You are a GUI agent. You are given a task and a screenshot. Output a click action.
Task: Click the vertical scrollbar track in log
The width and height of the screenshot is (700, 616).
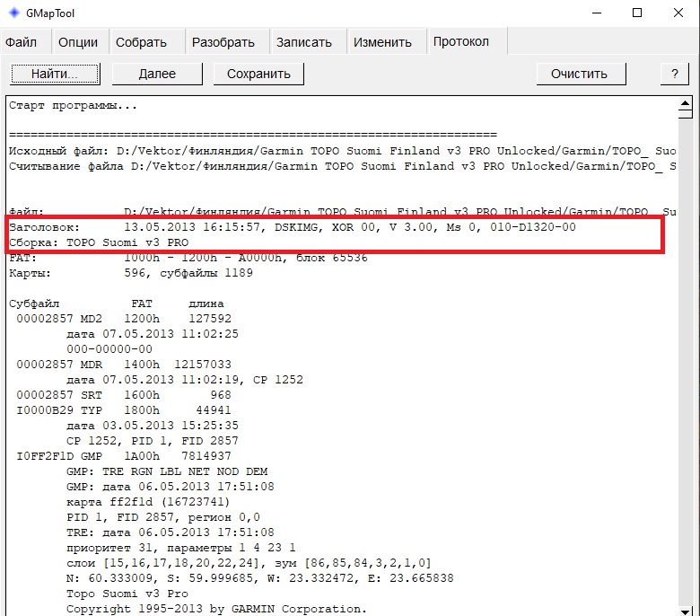(685, 359)
